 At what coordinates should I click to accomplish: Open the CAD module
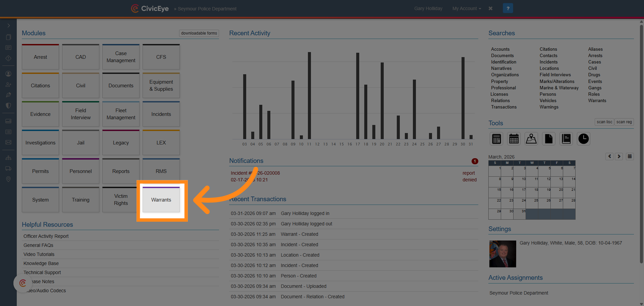click(x=81, y=57)
